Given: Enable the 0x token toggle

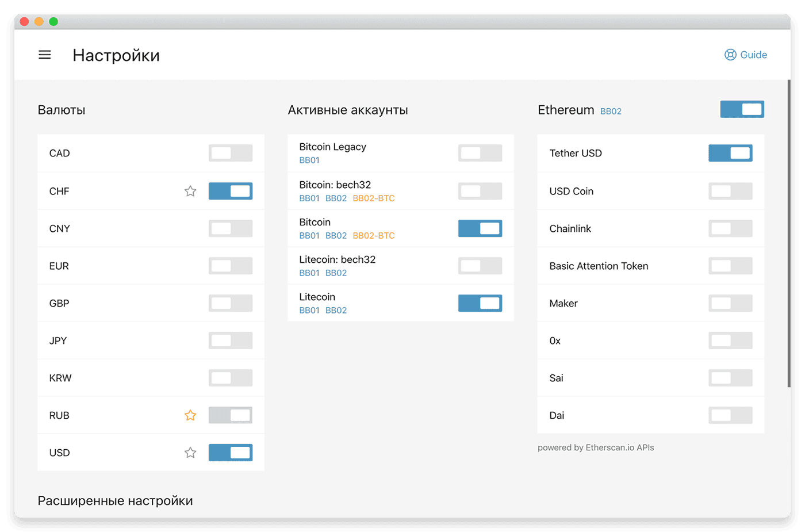Looking at the screenshot, I should tap(730, 340).
